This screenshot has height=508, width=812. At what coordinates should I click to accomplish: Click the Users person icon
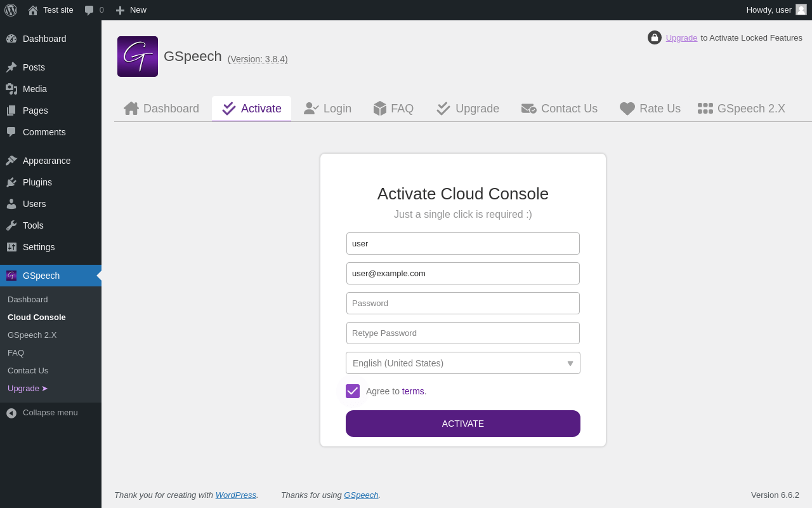[x=11, y=204]
